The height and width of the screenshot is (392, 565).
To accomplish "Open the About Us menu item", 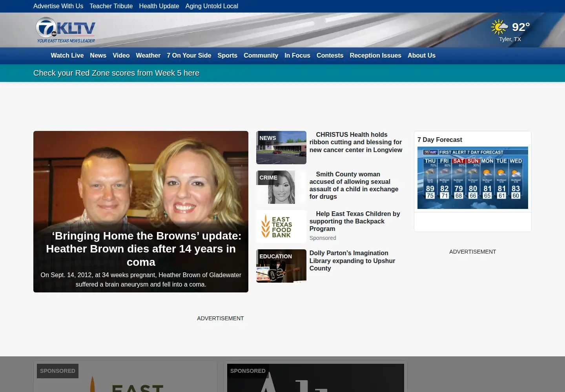I will [421, 56].
